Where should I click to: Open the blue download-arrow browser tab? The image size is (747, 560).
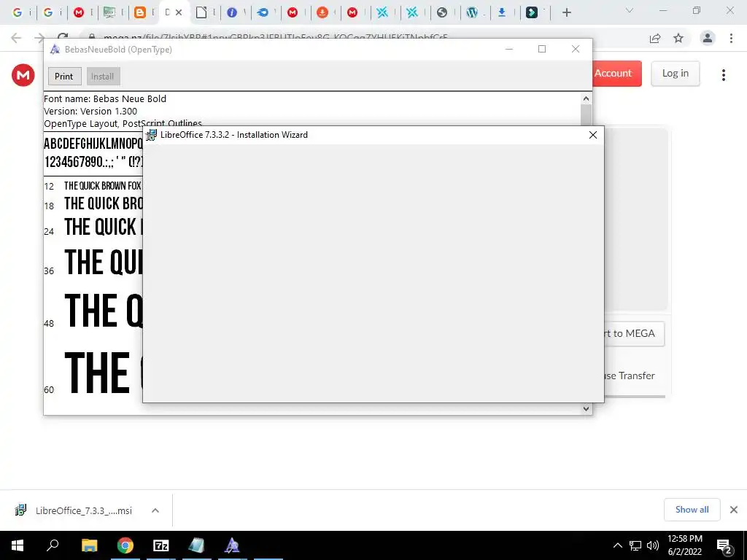(x=502, y=12)
